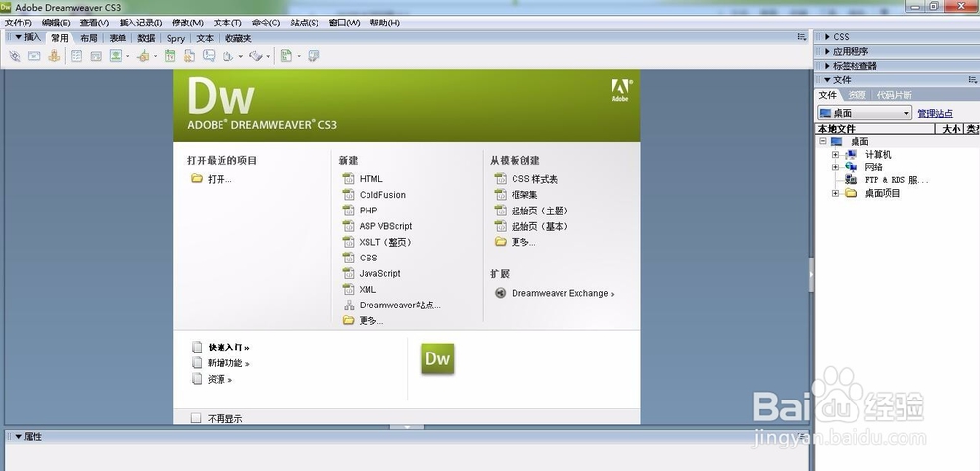This screenshot has height=471, width=980.
Task: Insert a Server-Side Include icon
Action: pyautogui.click(x=189, y=56)
